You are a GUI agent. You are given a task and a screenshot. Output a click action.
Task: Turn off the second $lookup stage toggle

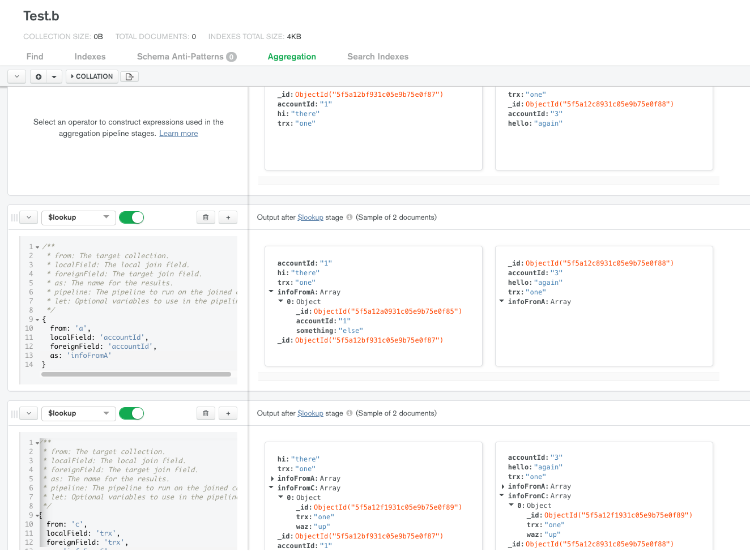pos(131,413)
